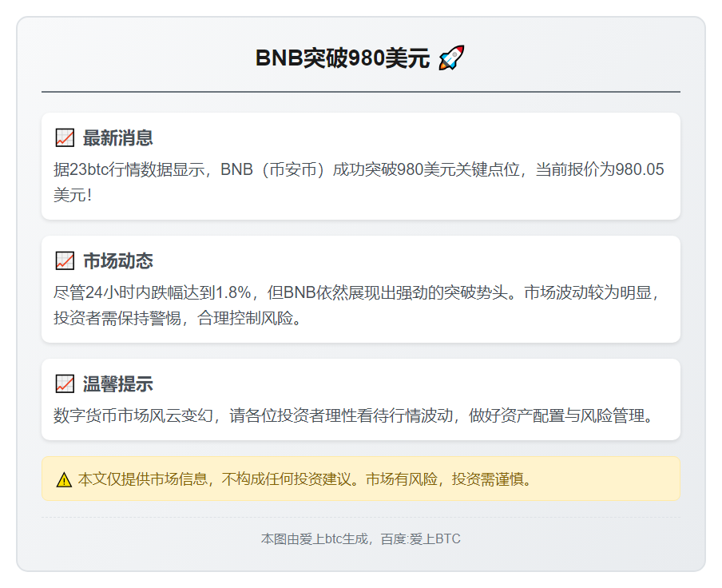This screenshot has width=722, height=588.
Task: Click the rocket emoji in the title
Action: [x=451, y=58]
